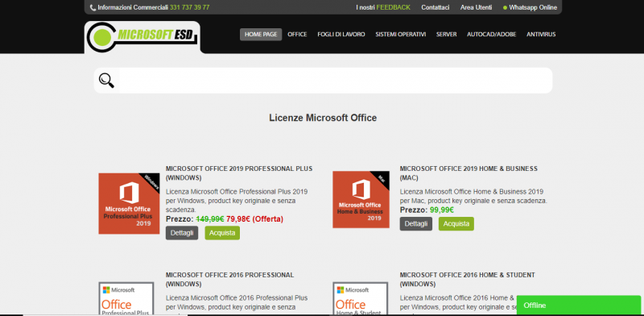Click the green Whatsapp Online status dot
Viewport: 644px width, 316px height.
click(505, 7)
